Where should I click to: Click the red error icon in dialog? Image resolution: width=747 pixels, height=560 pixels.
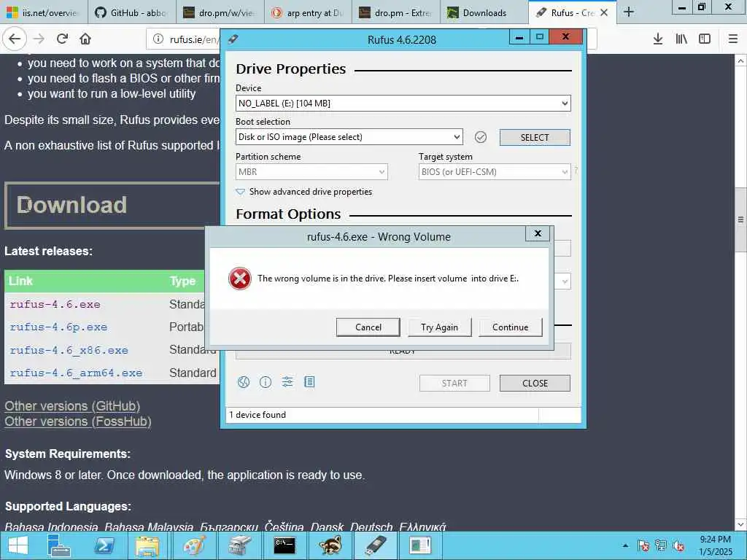pyautogui.click(x=239, y=279)
